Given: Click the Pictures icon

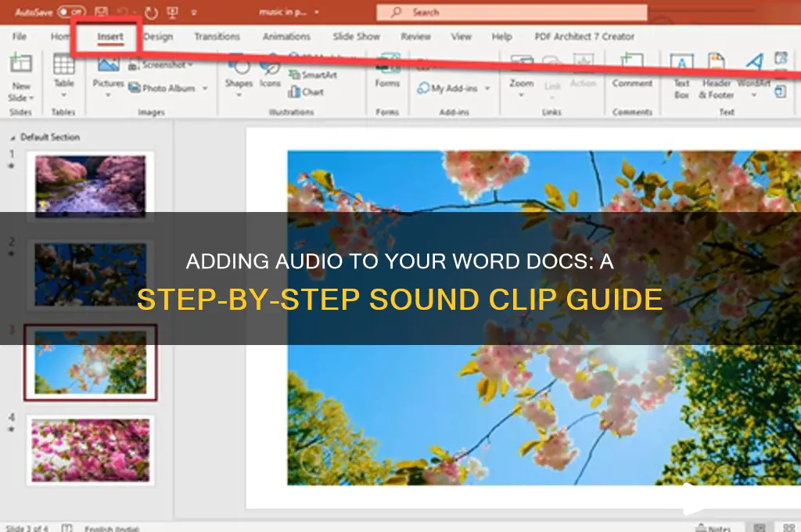Looking at the screenshot, I should [108, 66].
